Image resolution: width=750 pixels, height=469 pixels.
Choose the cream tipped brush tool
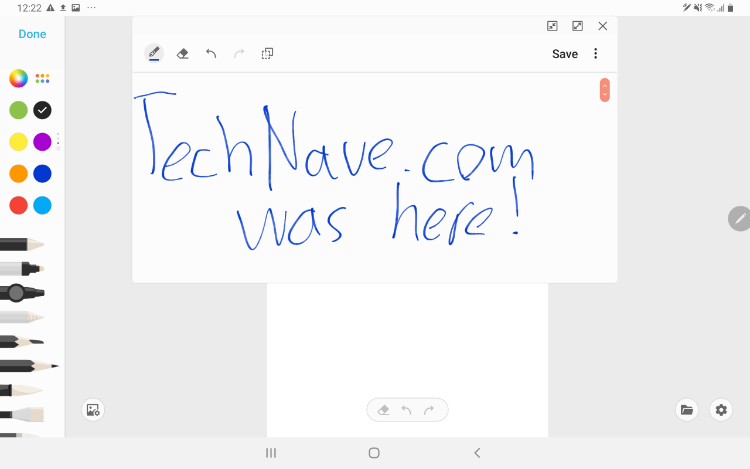tap(22, 390)
